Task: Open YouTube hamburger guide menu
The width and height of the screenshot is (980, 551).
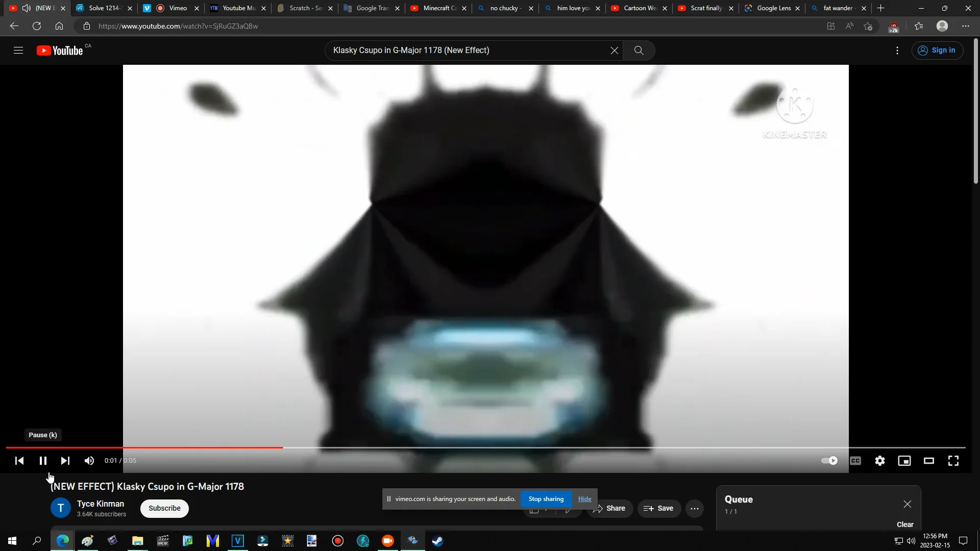Action: (18, 51)
